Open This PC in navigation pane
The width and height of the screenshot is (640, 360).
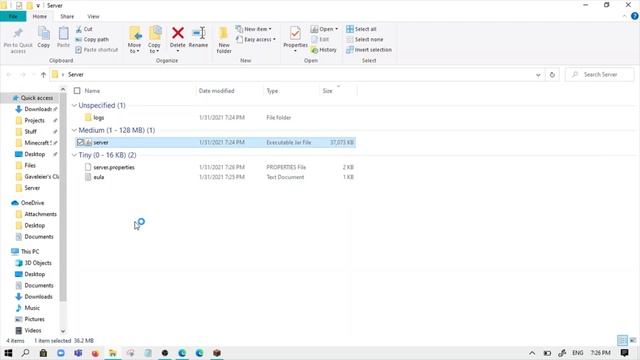click(30, 251)
